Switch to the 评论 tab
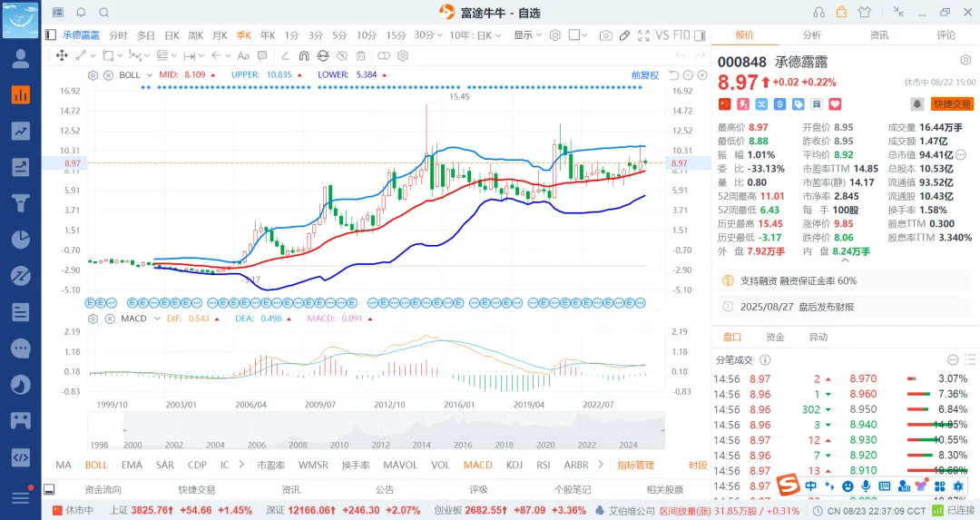Screen dimensions: 980x520 (x=946, y=35)
